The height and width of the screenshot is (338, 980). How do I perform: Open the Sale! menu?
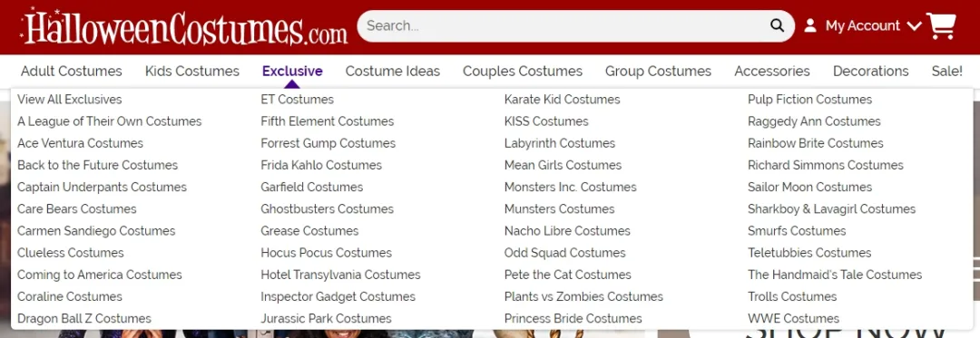[946, 71]
